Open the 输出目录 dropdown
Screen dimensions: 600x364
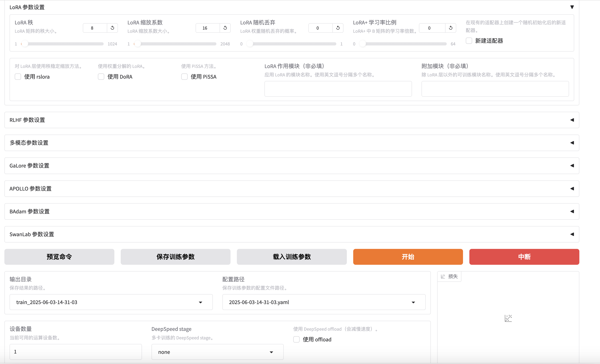click(x=111, y=302)
